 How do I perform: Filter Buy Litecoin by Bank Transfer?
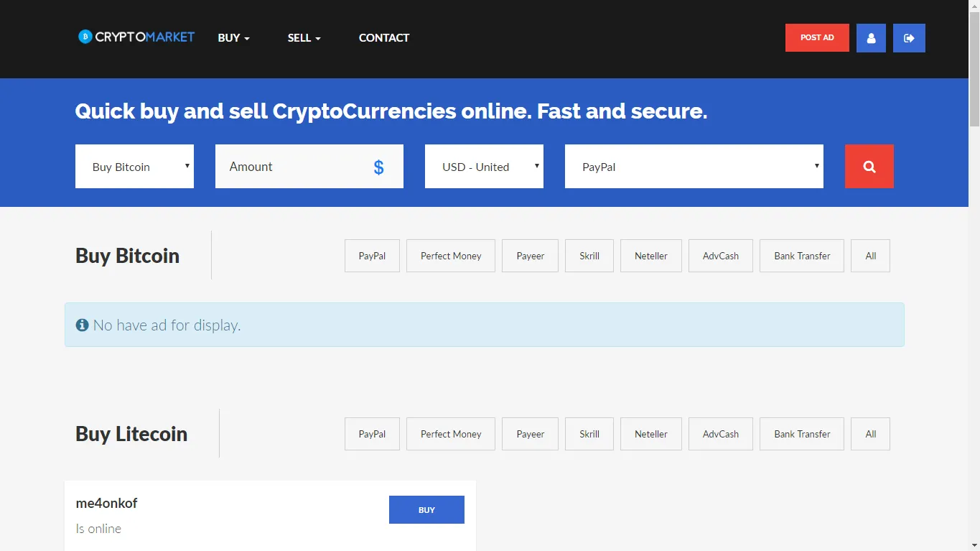802,434
